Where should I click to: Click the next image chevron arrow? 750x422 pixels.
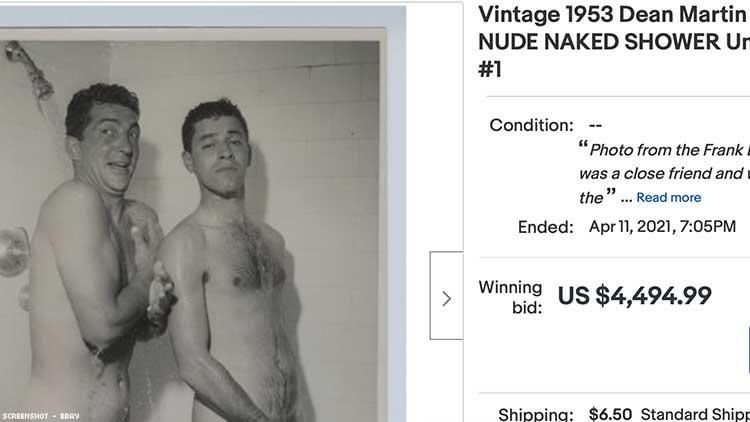(x=446, y=297)
